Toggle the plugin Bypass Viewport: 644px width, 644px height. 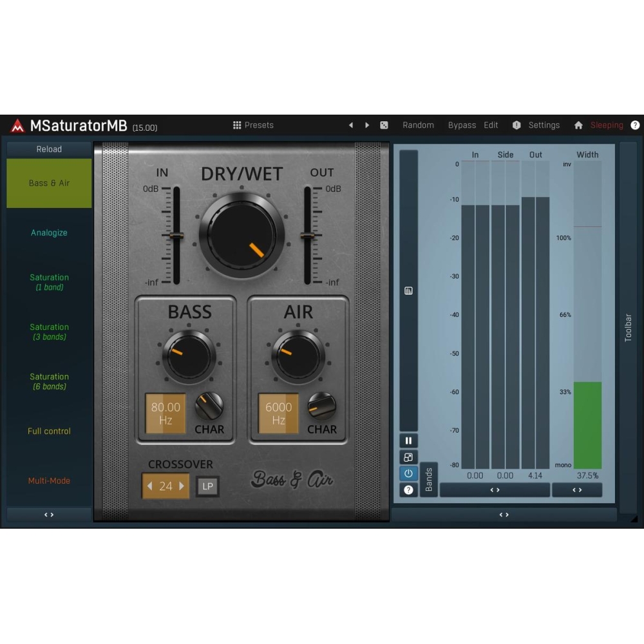(462, 125)
